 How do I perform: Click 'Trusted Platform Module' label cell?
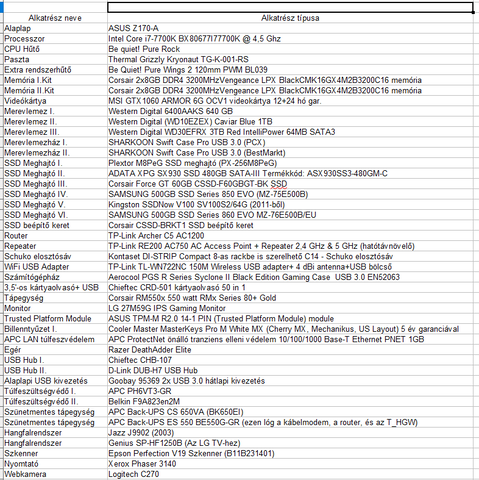(55, 319)
